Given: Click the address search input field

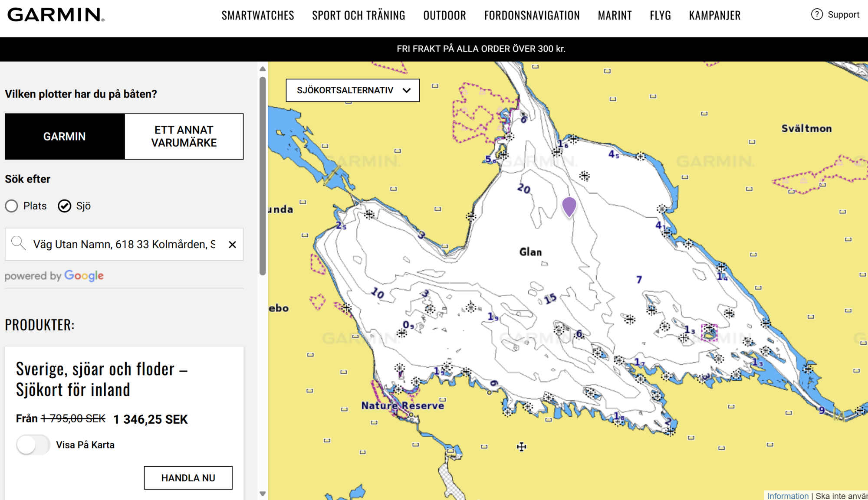Looking at the screenshot, I should coord(124,245).
